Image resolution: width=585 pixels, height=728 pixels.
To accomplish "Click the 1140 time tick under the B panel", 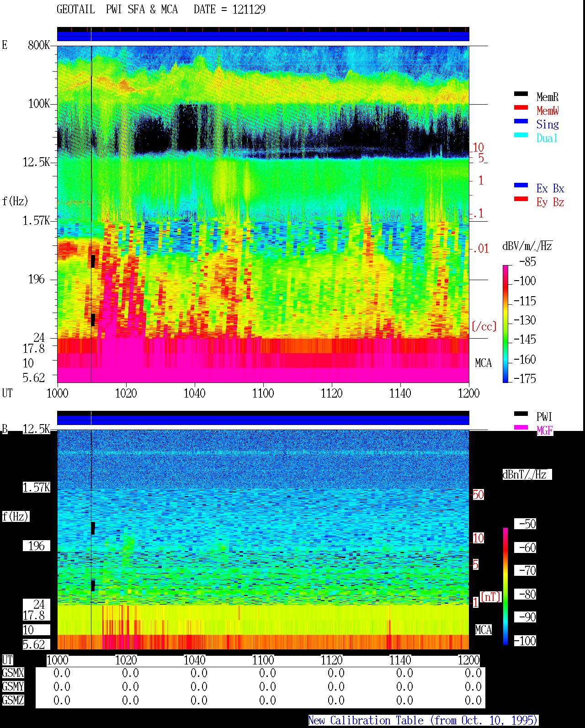I will point(400,660).
